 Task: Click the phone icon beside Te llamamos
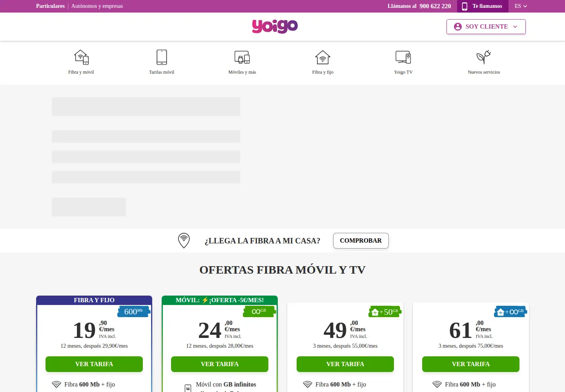pos(465,6)
